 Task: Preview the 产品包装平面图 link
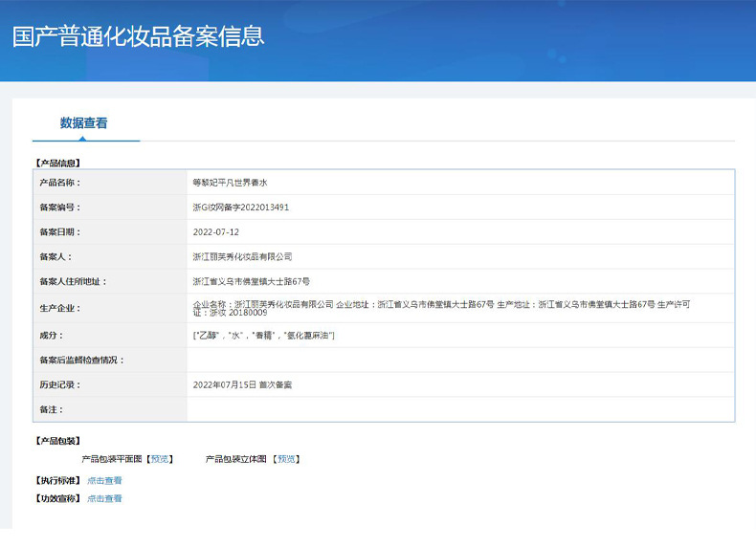pyautogui.click(x=160, y=459)
